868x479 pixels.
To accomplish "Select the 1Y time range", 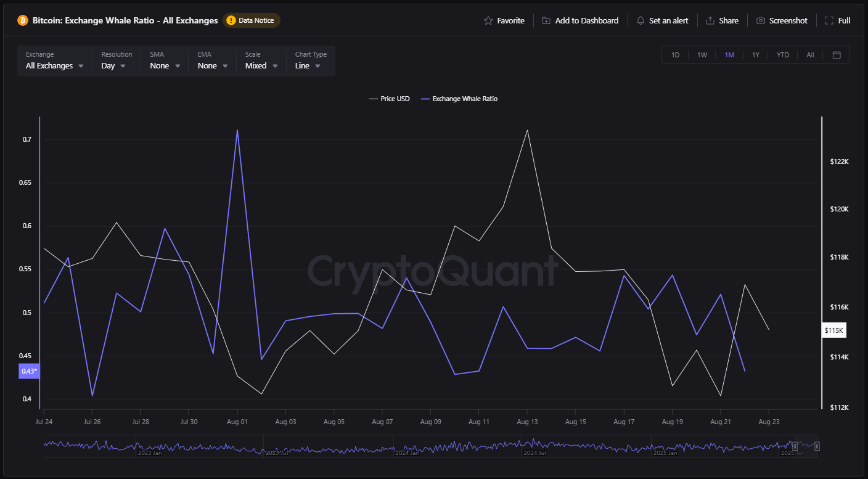I will coord(756,55).
